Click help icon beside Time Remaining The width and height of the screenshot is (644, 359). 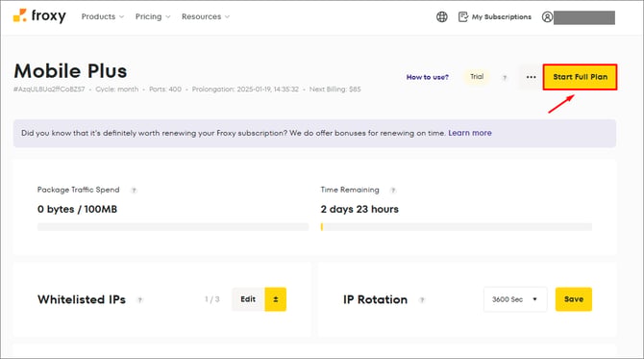[x=393, y=190]
